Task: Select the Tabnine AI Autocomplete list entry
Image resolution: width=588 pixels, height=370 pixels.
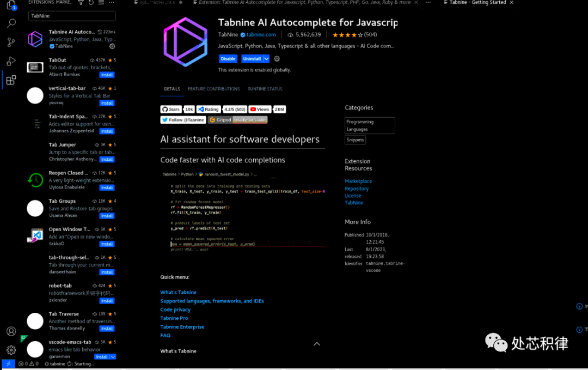Action: pyautogui.click(x=71, y=39)
